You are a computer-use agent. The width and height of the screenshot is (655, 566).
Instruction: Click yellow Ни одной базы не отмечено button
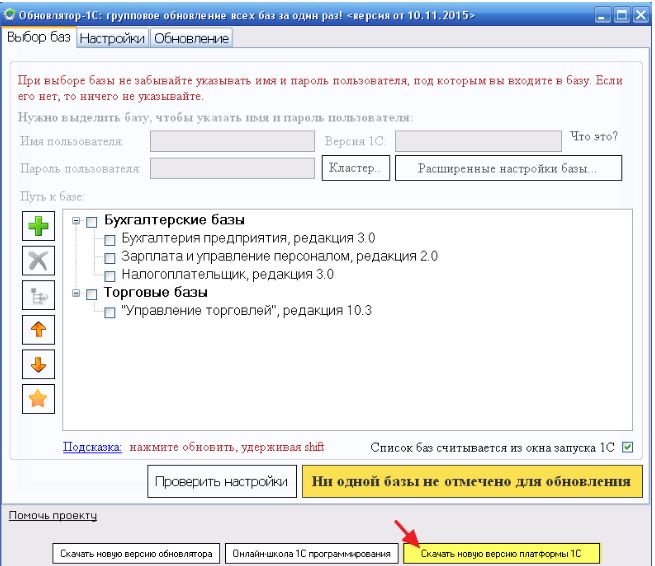pos(472,481)
